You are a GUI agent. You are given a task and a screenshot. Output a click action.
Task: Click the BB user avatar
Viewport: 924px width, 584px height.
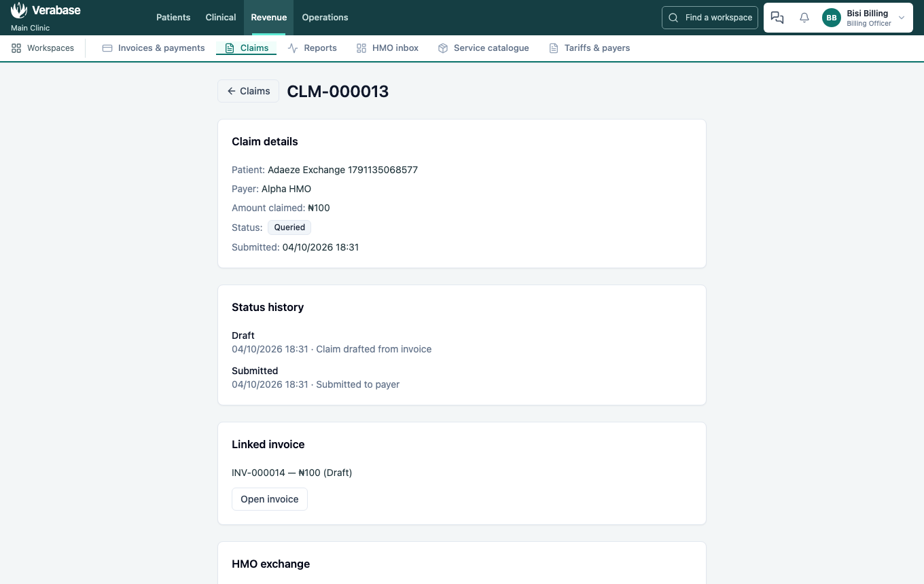(x=832, y=18)
